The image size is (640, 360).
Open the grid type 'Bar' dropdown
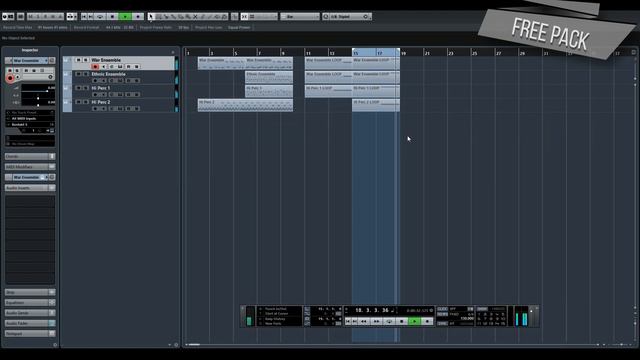click(x=300, y=17)
